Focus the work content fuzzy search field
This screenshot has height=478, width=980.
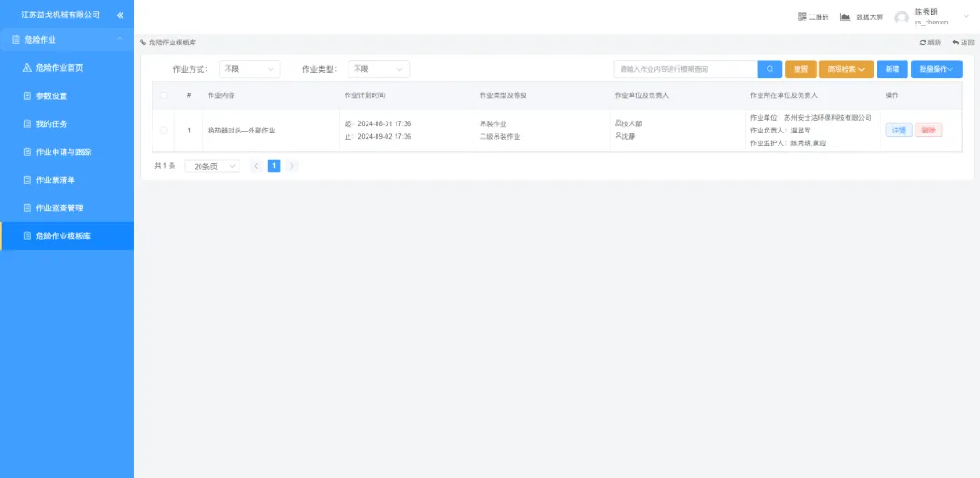(x=686, y=69)
